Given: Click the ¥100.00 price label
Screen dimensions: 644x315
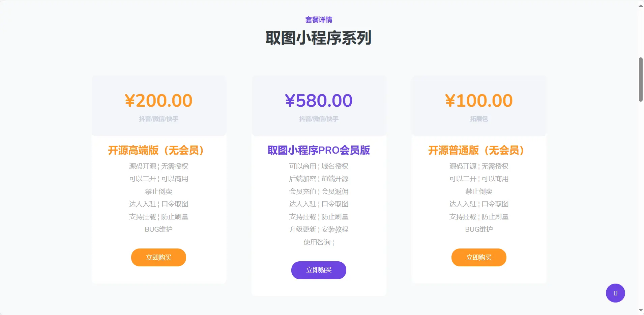Looking at the screenshot, I should tap(479, 100).
